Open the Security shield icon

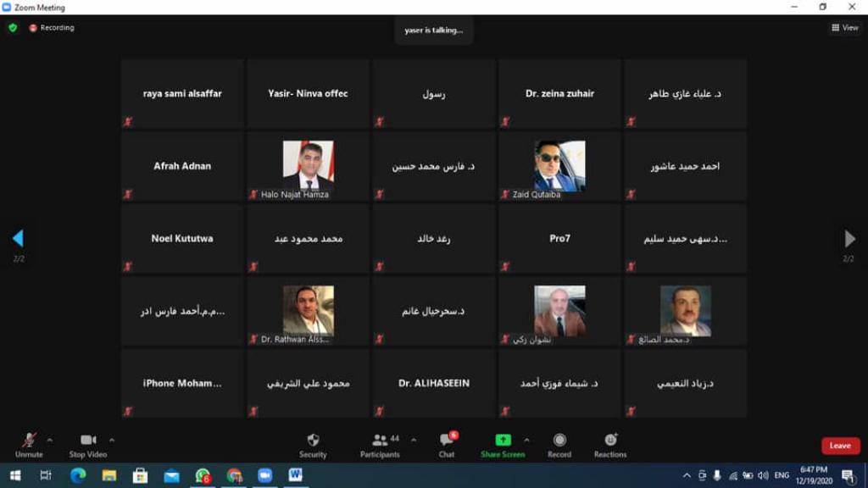coord(313,441)
